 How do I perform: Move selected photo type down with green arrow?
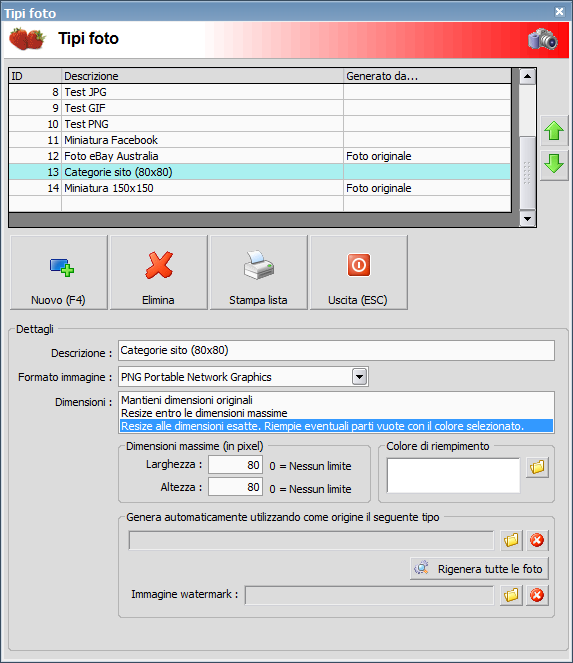[x=554, y=164]
